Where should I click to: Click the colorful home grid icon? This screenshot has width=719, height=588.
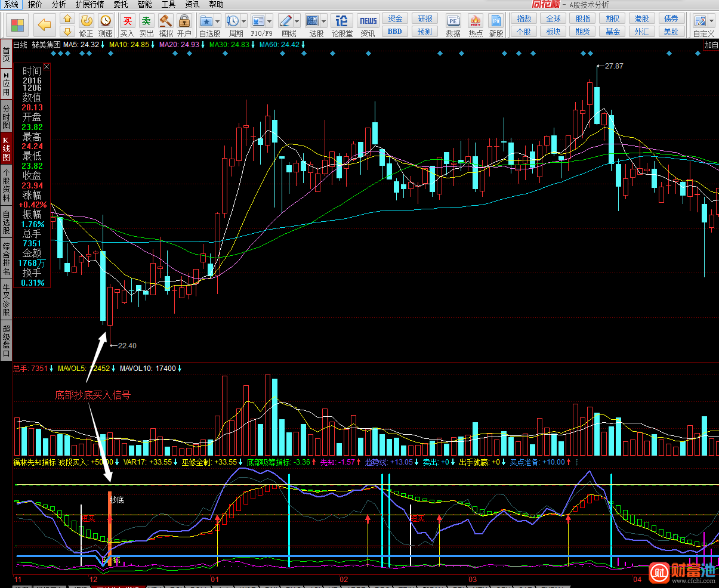click(x=18, y=25)
